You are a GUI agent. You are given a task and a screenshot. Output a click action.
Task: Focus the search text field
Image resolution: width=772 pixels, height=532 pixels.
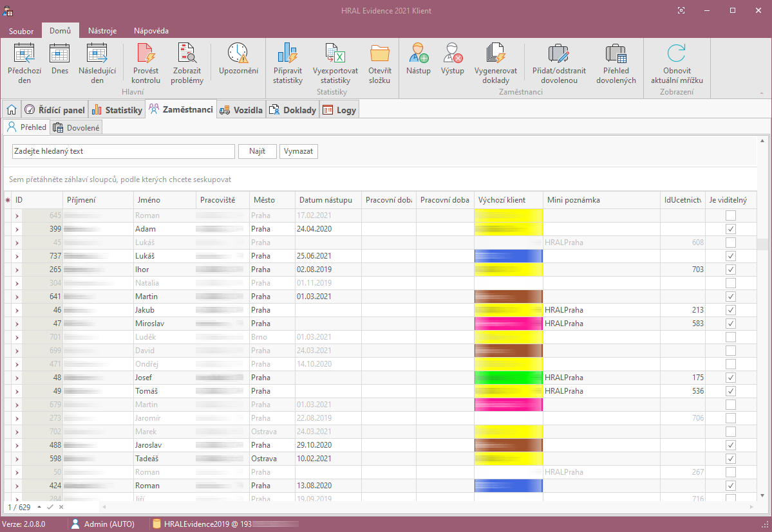coord(123,151)
